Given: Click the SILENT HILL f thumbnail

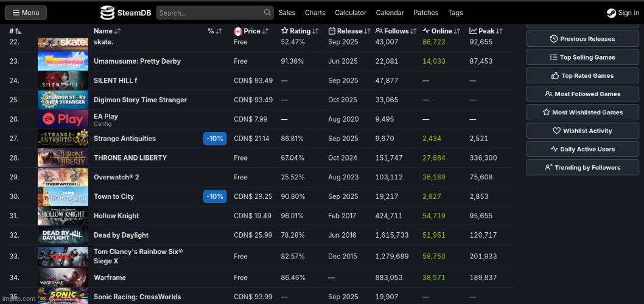Looking at the screenshot, I should pos(63,80).
